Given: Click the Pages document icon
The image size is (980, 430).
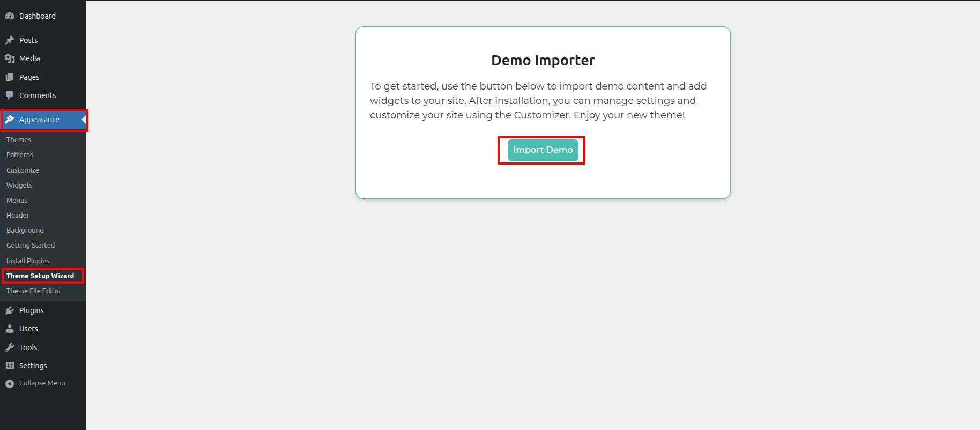Looking at the screenshot, I should 10,77.
